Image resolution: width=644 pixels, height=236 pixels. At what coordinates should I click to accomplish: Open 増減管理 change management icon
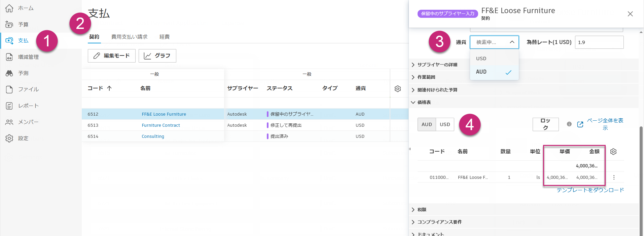coord(9,57)
